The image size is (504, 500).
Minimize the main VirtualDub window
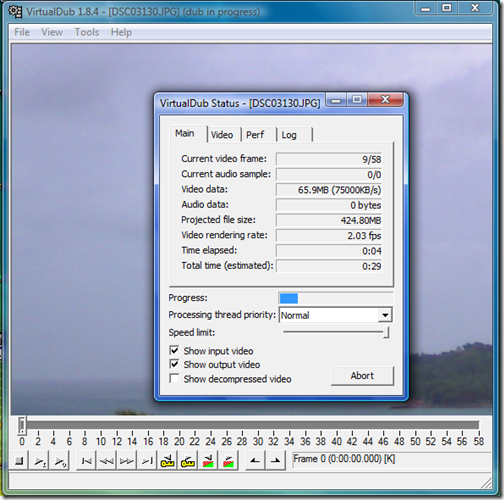point(426,8)
